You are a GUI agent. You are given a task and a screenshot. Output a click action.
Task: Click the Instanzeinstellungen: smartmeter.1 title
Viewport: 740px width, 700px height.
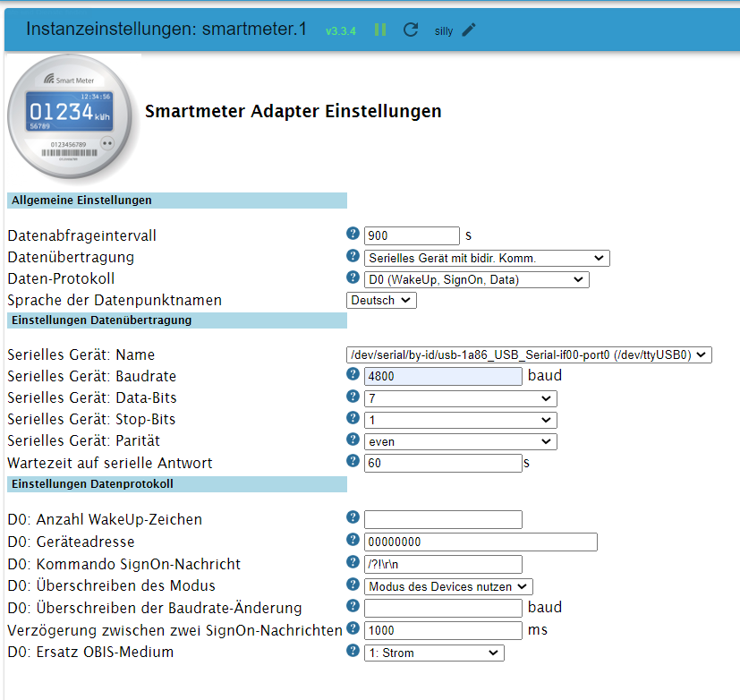[x=166, y=29]
